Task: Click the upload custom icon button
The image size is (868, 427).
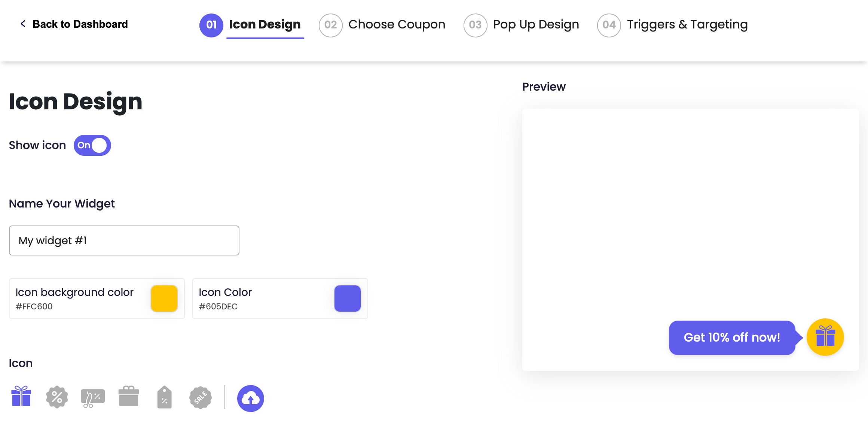Action: pyautogui.click(x=250, y=398)
